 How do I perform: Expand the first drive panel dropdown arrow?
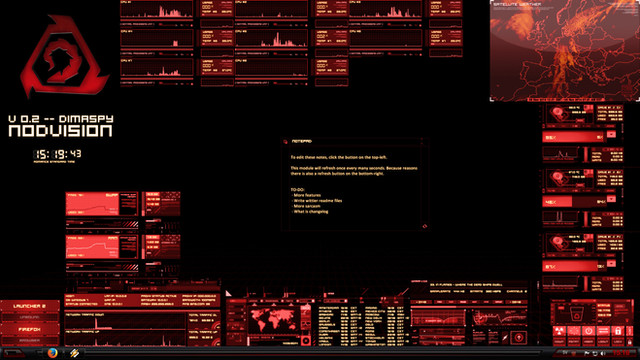point(611,134)
